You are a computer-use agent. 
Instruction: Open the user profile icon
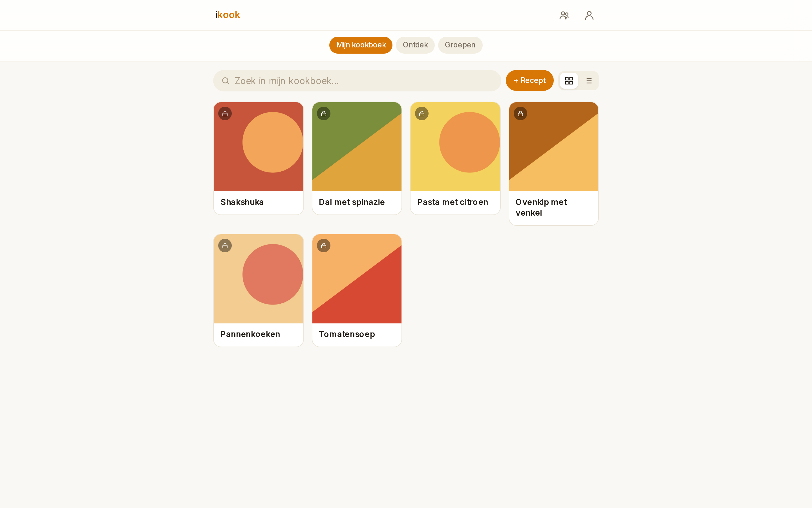[589, 16]
